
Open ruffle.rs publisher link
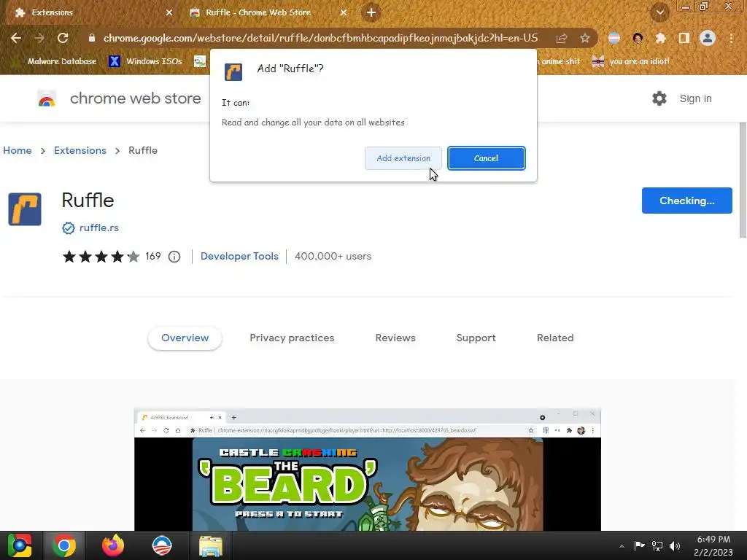(x=99, y=228)
